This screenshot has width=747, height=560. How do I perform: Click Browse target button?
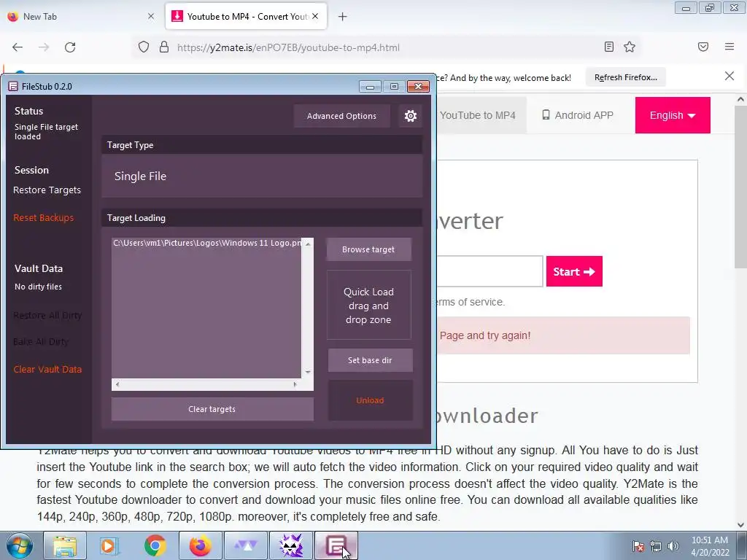click(368, 249)
